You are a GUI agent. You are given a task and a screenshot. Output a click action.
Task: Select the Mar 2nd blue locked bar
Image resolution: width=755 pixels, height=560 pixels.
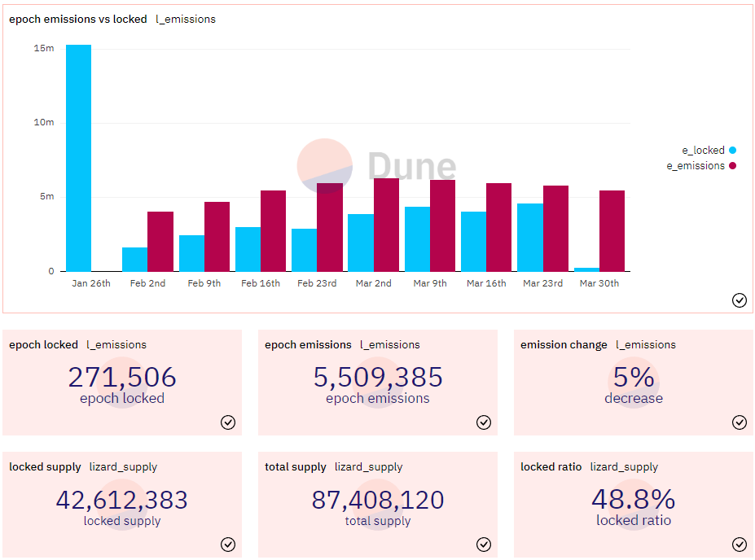click(361, 243)
